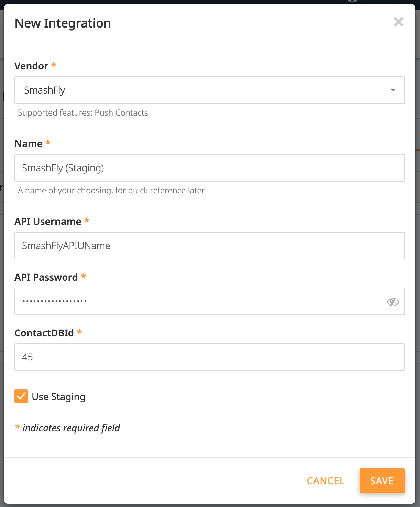Cancel the new integration

[x=325, y=481]
